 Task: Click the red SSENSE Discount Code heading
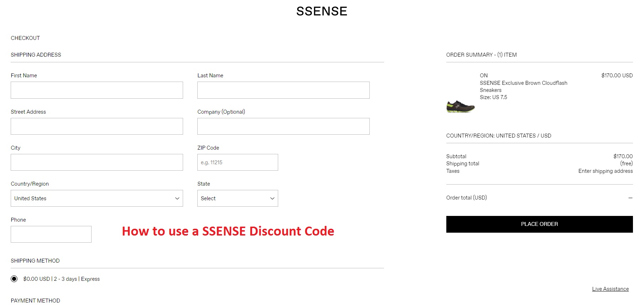click(228, 231)
